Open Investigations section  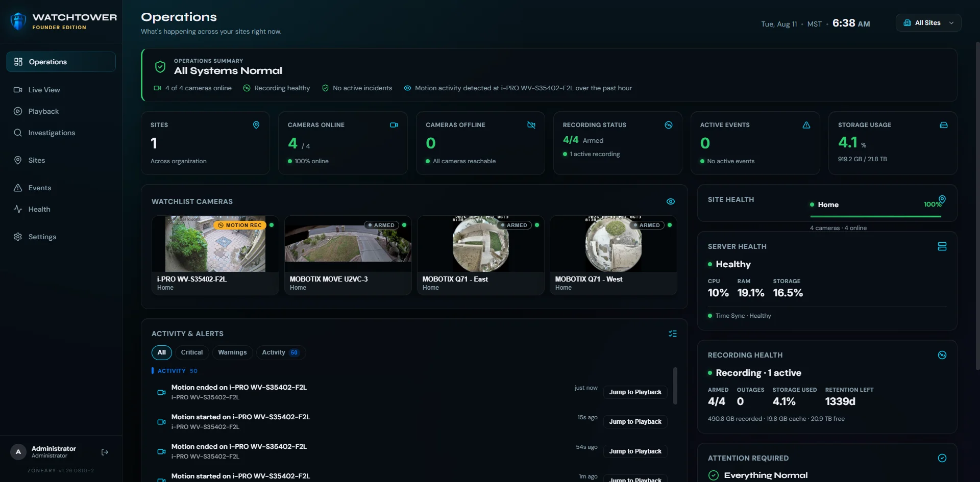[x=61, y=133]
